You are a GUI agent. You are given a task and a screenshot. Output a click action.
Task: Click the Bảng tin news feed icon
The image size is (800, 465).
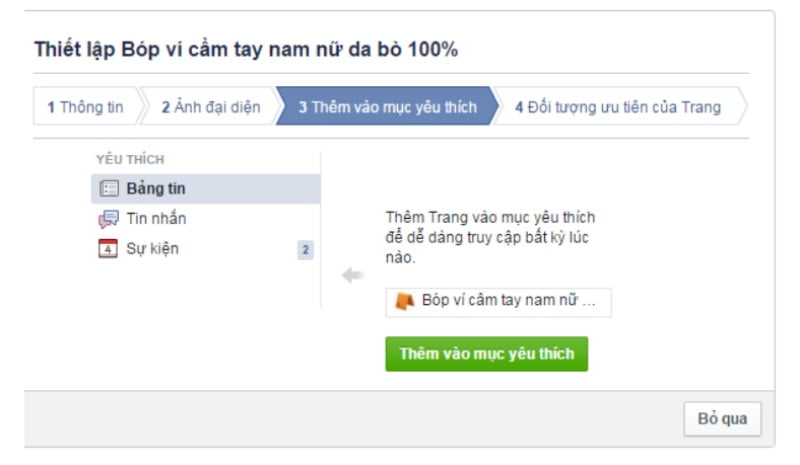(x=109, y=189)
